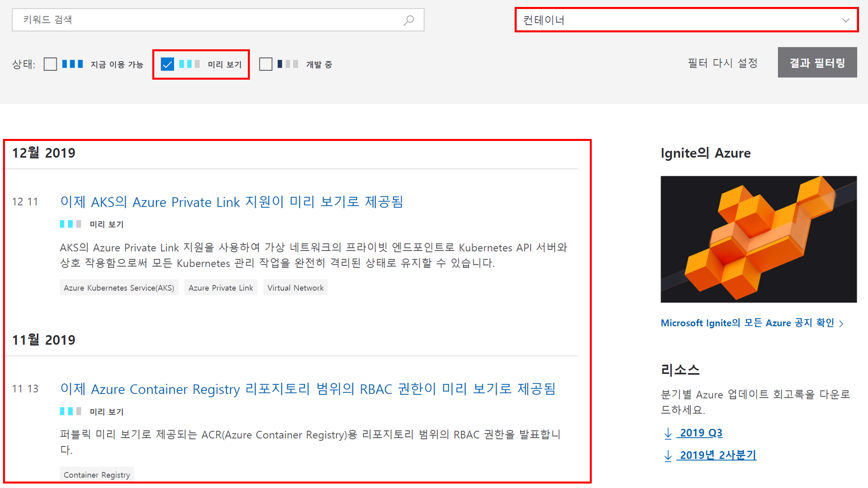
Task: Click the Container Registry tag
Action: (x=97, y=475)
